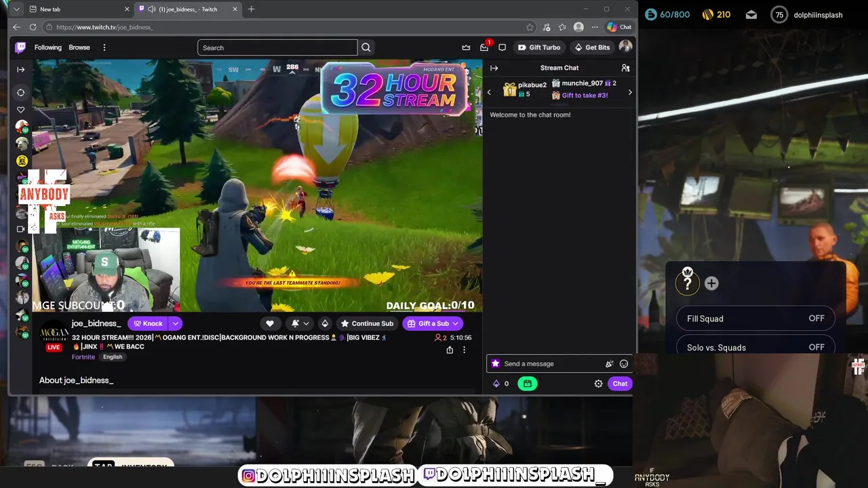Viewport: 868px width, 488px height.
Task: Open the browser tab list dropdown
Action: 16,9
